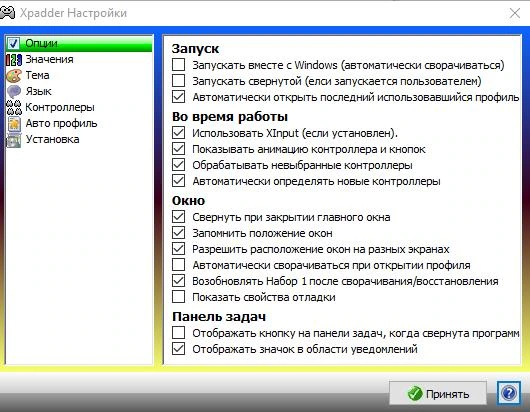Open help with the question mark icon
The width and height of the screenshot is (530, 412).
pyautogui.click(x=509, y=393)
